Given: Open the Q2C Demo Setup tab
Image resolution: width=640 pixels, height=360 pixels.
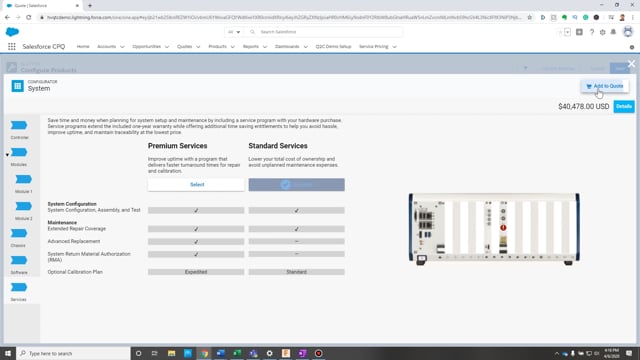Looking at the screenshot, I should (x=333, y=47).
